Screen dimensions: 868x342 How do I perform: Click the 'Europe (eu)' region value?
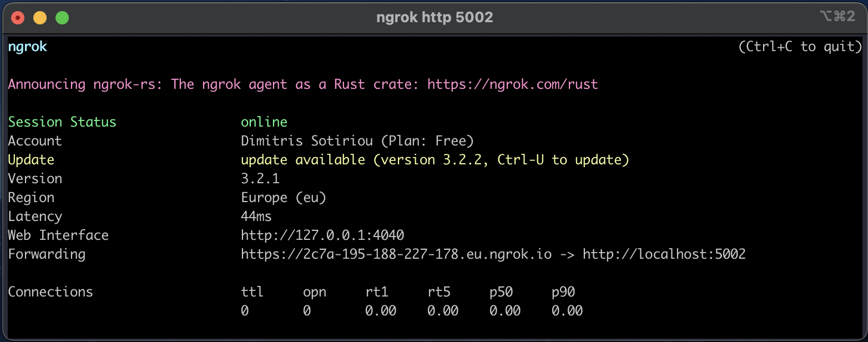pyautogui.click(x=284, y=198)
